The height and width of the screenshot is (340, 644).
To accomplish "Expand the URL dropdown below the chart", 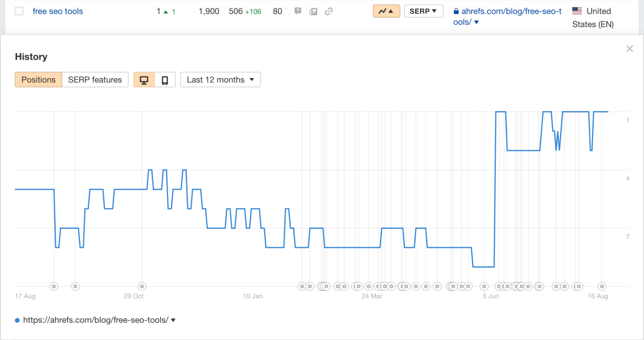I will pyautogui.click(x=173, y=320).
